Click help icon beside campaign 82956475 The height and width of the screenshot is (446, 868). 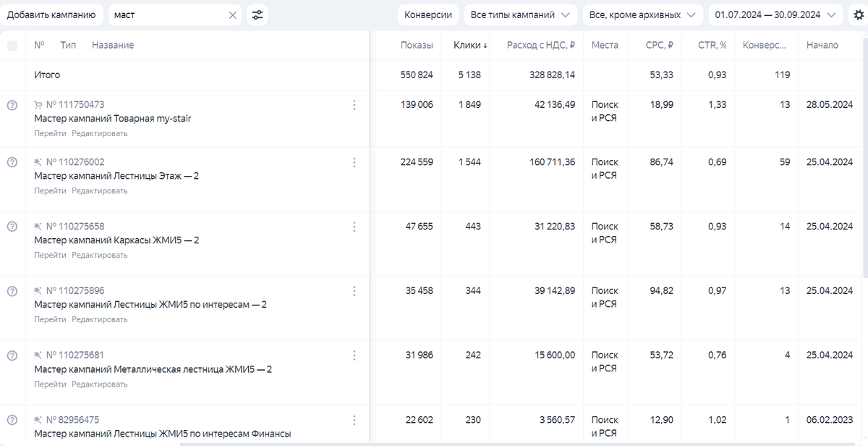(x=12, y=420)
